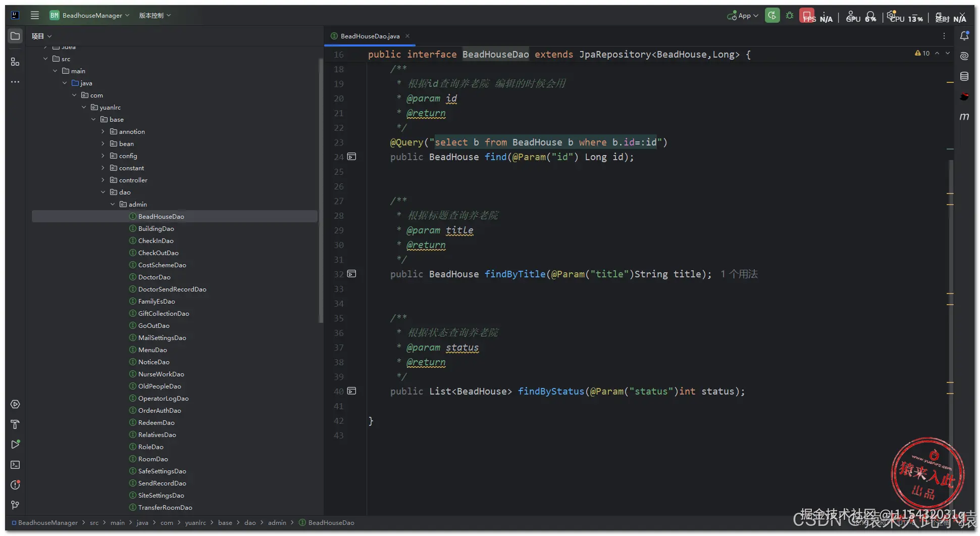Click the gutter icon beside findByStatus
Viewport: 980px width, 536px height.
[352, 391]
